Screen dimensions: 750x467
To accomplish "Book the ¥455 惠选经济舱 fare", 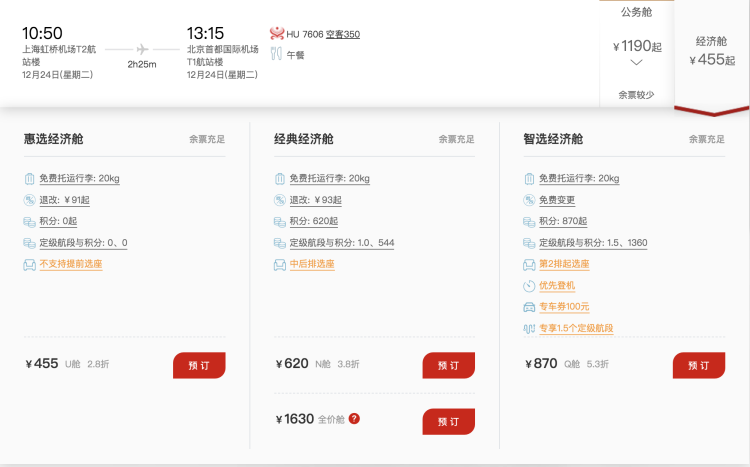I will tap(199, 365).
